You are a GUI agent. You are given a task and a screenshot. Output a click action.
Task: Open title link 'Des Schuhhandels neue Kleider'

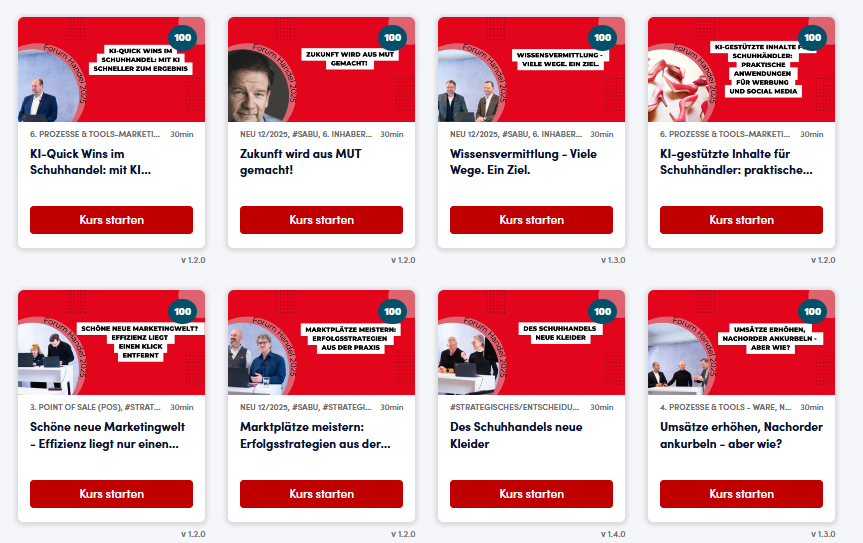(x=516, y=435)
